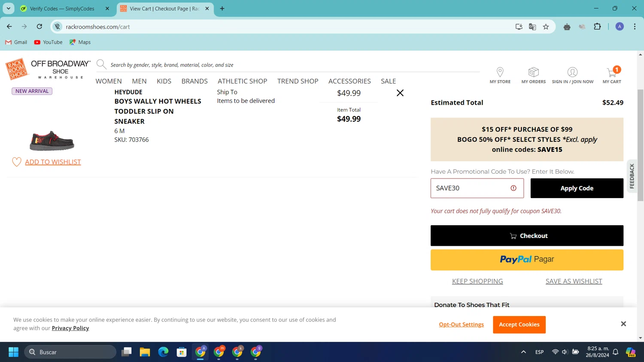Open the BRANDS menu
This screenshot has height=362, width=644.
coord(194,81)
